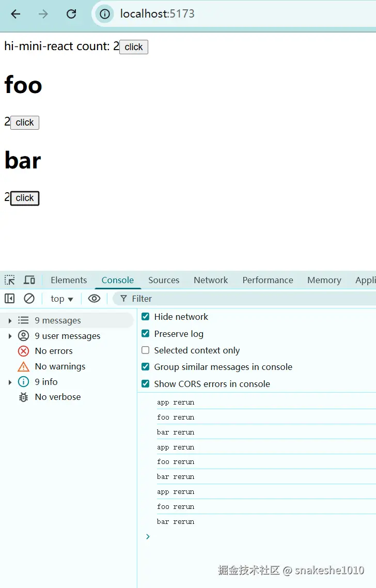
Task: Select the user messages person icon
Action: tap(23, 336)
